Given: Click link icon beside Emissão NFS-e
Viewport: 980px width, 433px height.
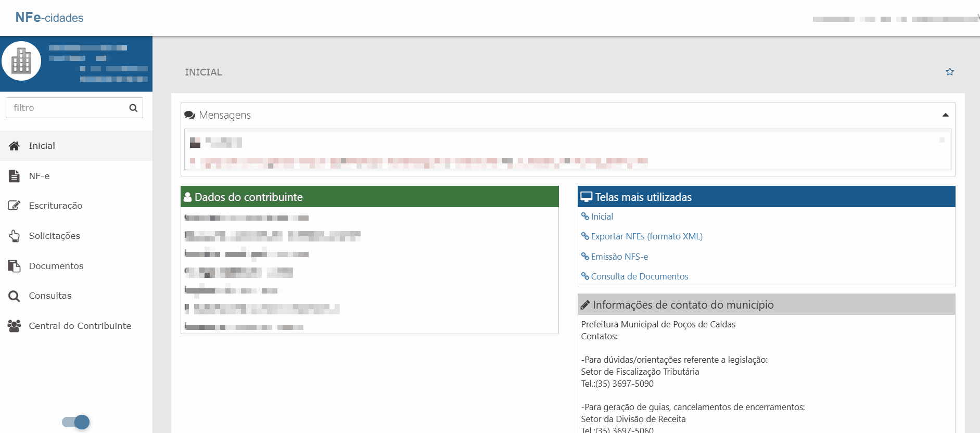Looking at the screenshot, I should click(x=586, y=257).
